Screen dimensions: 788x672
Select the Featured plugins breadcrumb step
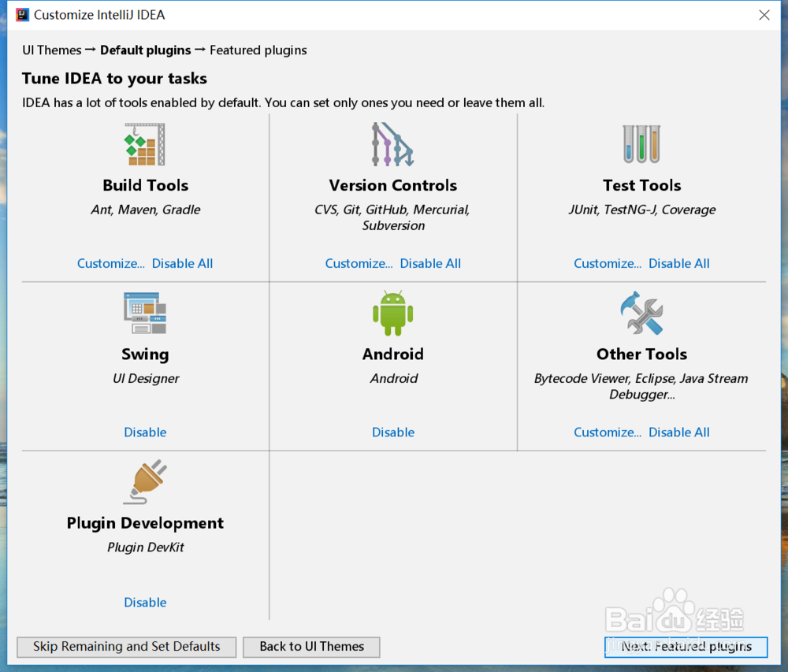point(258,50)
